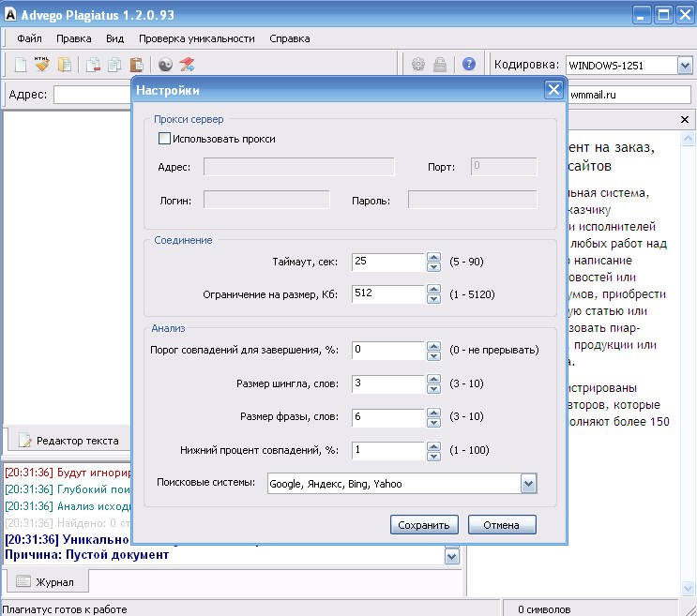Click the gear settings toolbar icon

[417, 65]
